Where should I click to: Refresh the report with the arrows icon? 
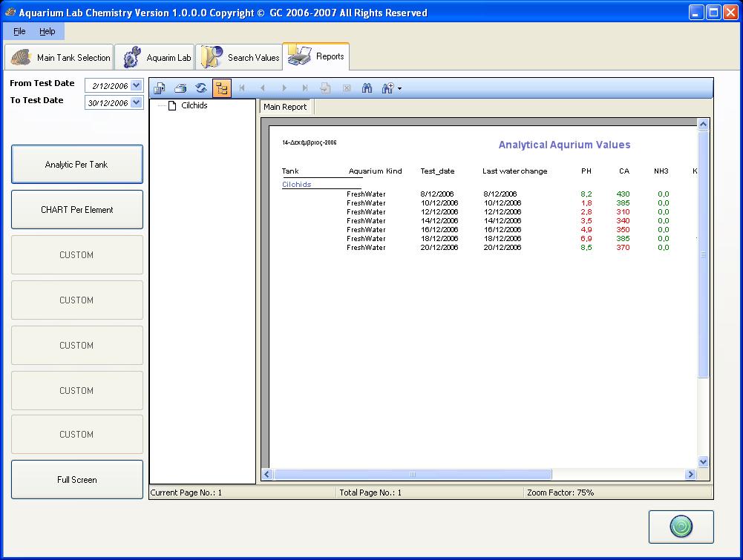click(200, 88)
